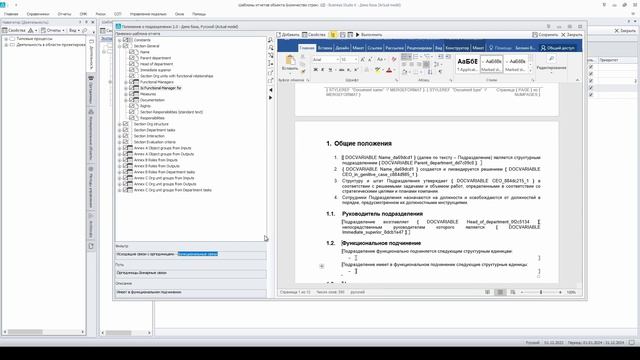The height and width of the screenshot is (360, 640).
Task: Open the Вставка ribbon tab
Action: [325, 48]
